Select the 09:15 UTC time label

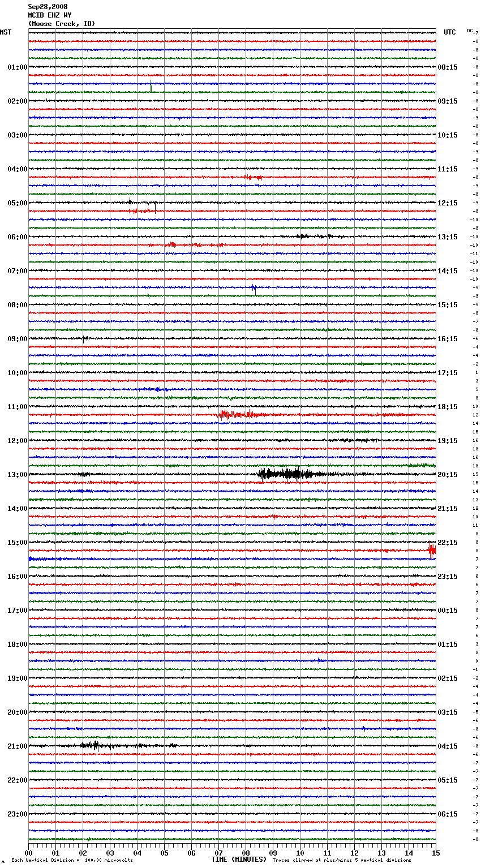(x=448, y=101)
